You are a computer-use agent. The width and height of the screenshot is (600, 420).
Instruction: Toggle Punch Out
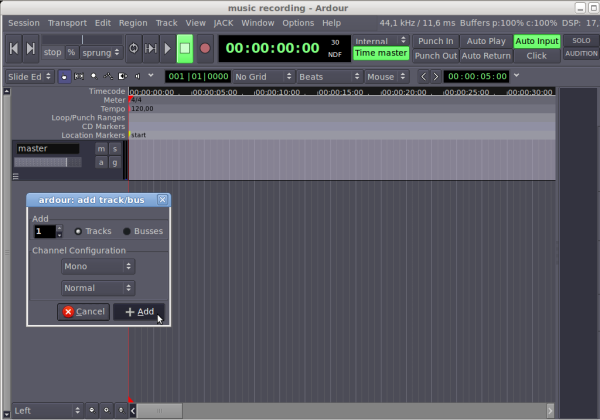click(x=435, y=56)
